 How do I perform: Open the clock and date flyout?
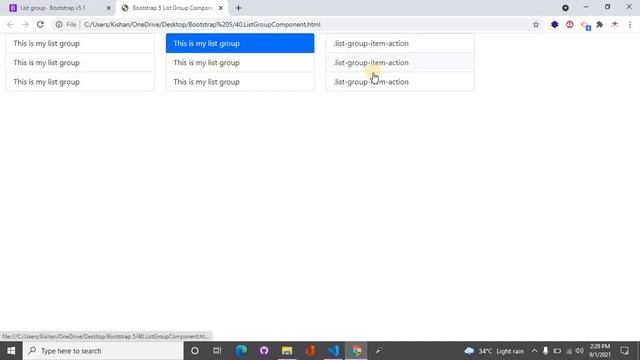(x=600, y=351)
